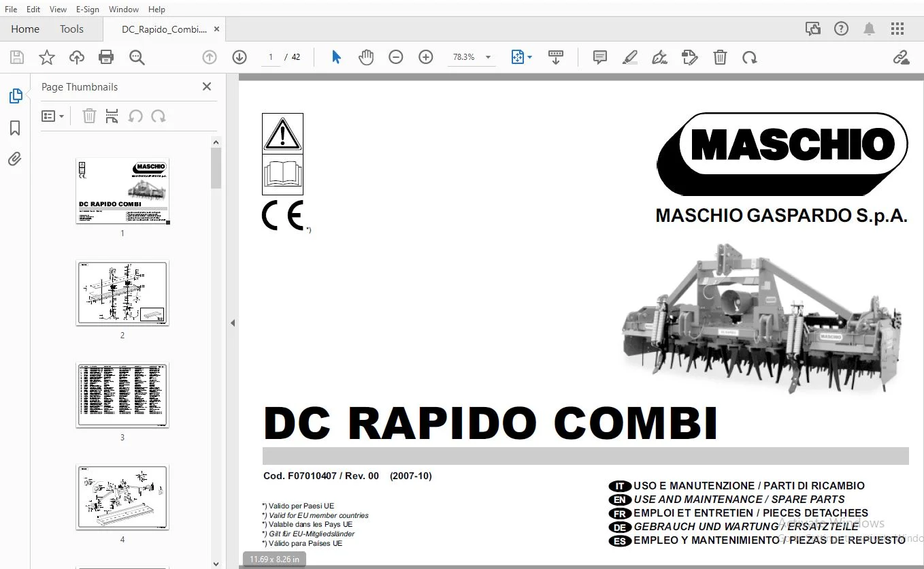Delete thumbnail page with panel trash icon
This screenshot has height=569, width=924.
point(89,116)
